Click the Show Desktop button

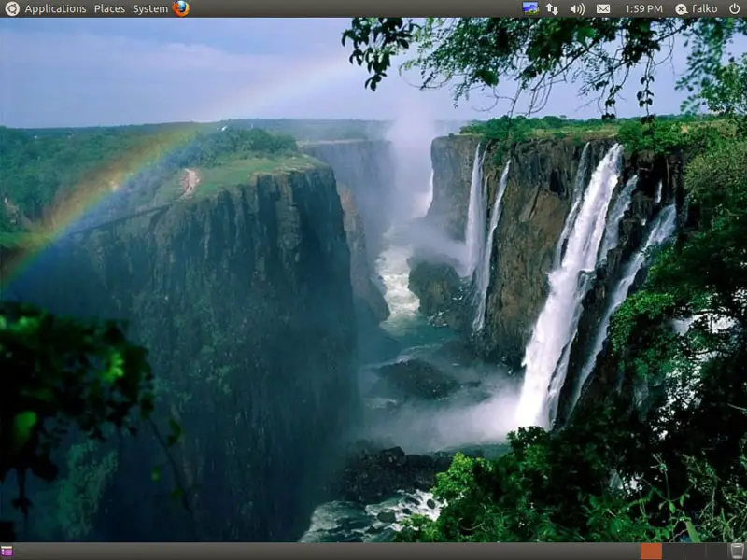click(7, 552)
